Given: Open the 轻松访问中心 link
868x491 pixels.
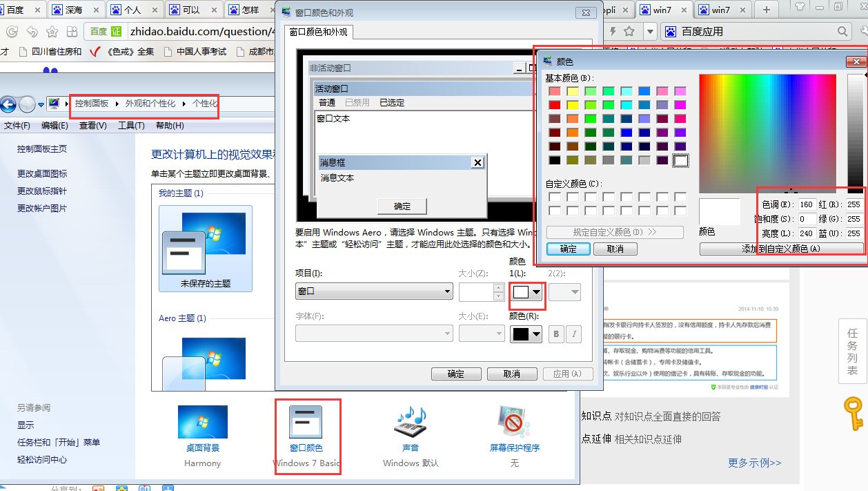Looking at the screenshot, I should click(x=42, y=459).
